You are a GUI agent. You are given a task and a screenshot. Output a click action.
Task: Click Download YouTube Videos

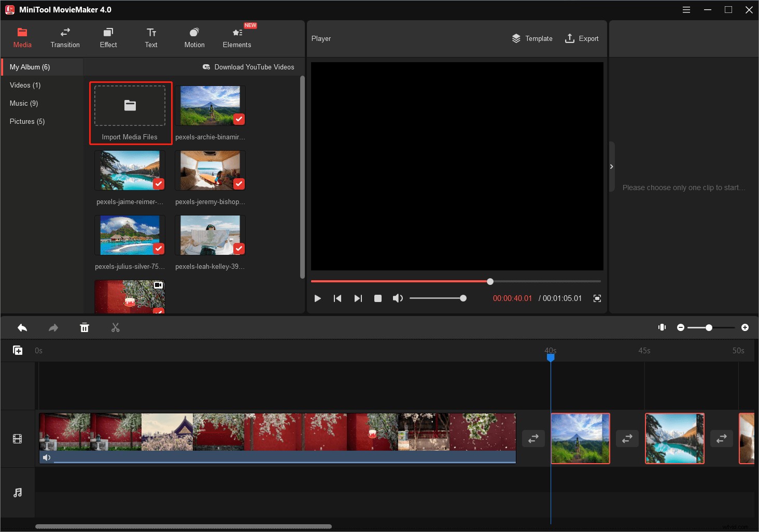[249, 67]
